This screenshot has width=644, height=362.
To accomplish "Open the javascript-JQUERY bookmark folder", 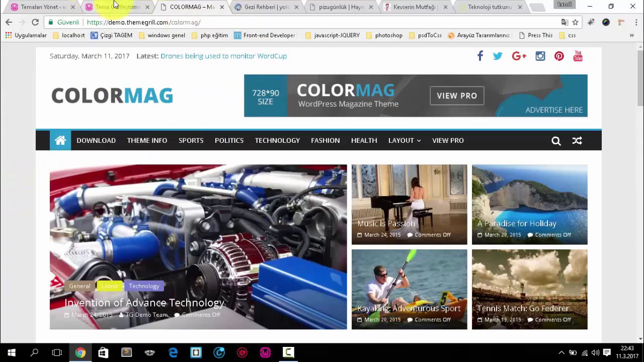I will 332,35.
